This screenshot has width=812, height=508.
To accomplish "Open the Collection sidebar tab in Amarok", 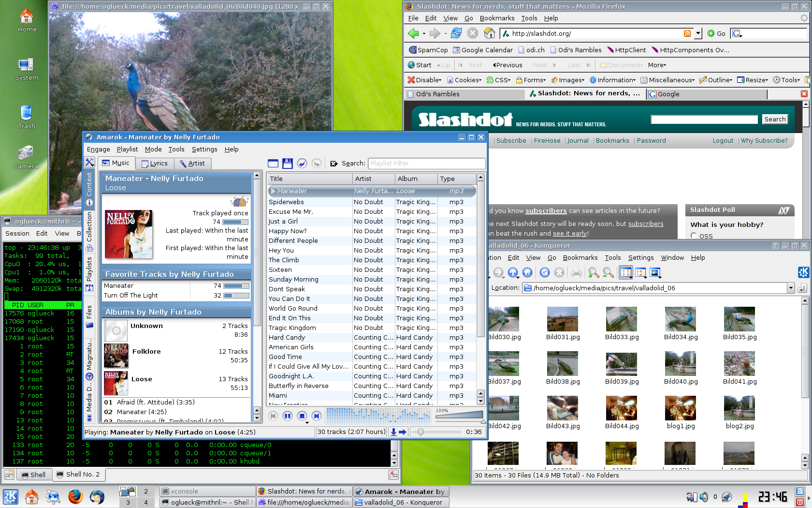I will [89, 232].
